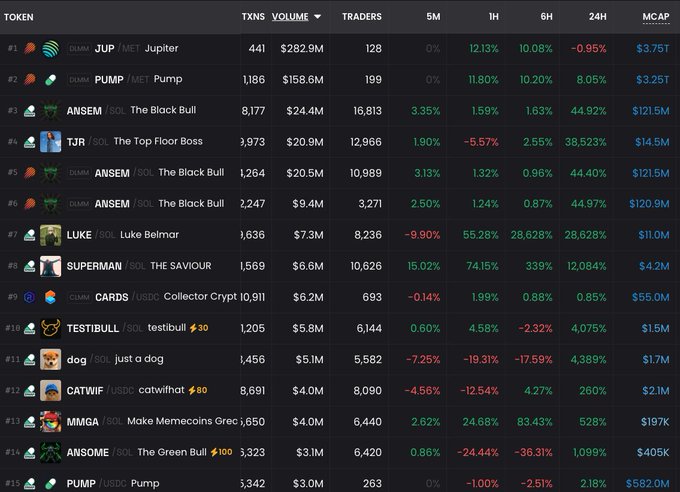Open the TJR The Top Floor Boss pair
The width and height of the screenshot is (680, 492).
pyautogui.click(x=158, y=141)
